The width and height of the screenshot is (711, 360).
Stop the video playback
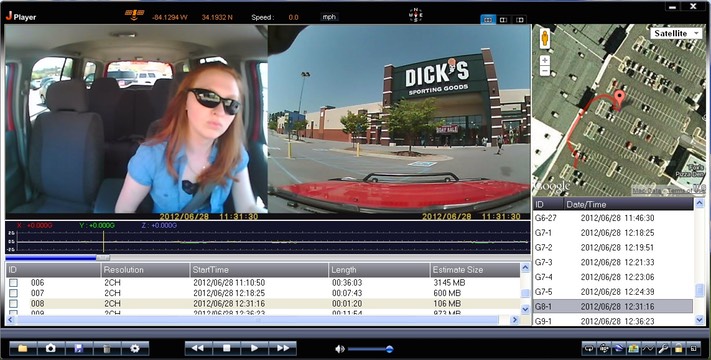226,348
